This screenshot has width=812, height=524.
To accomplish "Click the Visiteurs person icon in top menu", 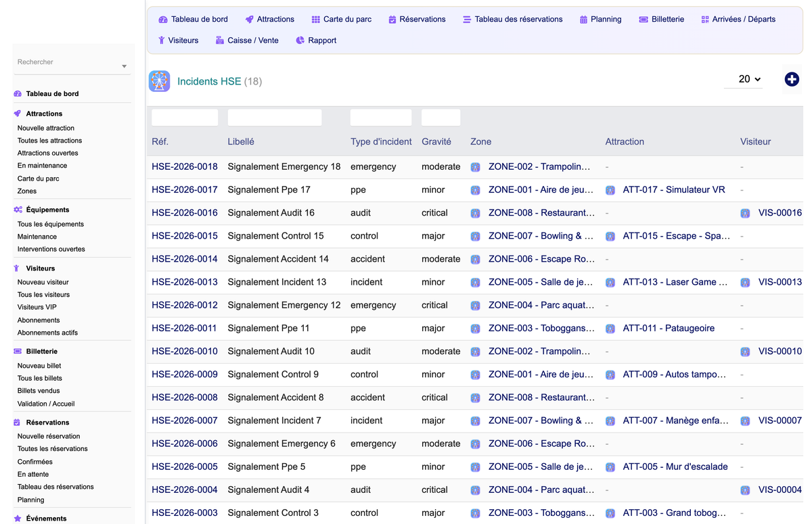I will [x=161, y=41].
